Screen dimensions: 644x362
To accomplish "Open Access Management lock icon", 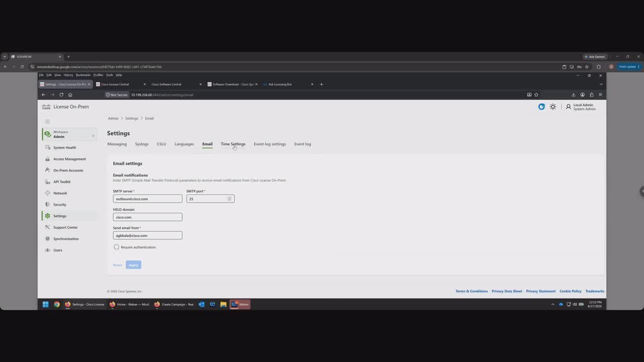I will pos(47,159).
